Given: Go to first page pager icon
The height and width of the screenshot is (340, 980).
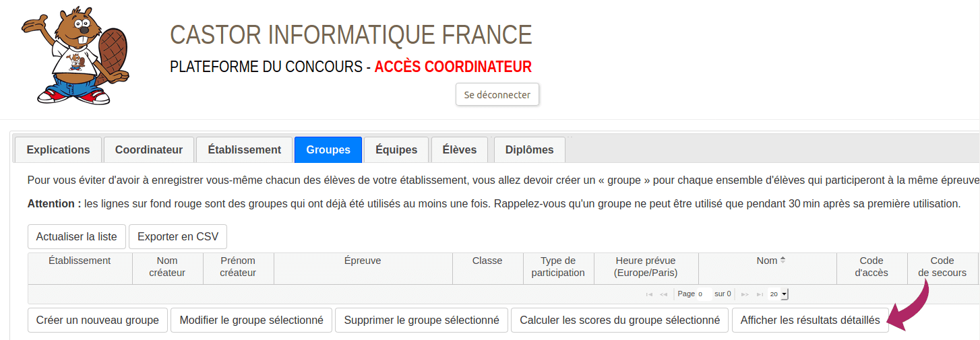Looking at the screenshot, I should click(x=649, y=294).
